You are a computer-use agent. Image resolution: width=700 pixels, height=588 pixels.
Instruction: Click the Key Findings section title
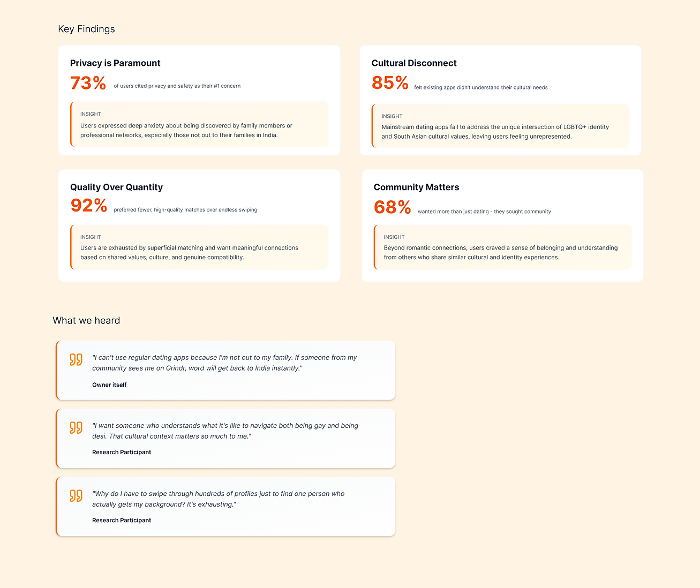86,29
